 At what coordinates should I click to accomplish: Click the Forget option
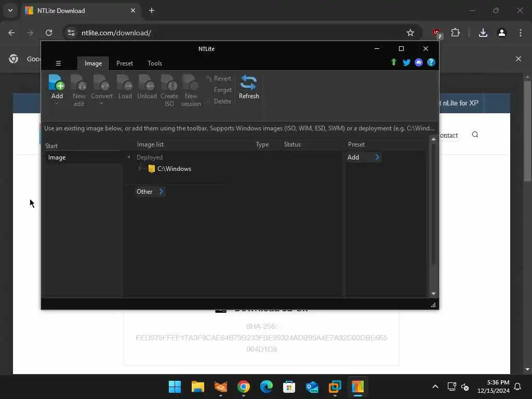click(222, 90)
